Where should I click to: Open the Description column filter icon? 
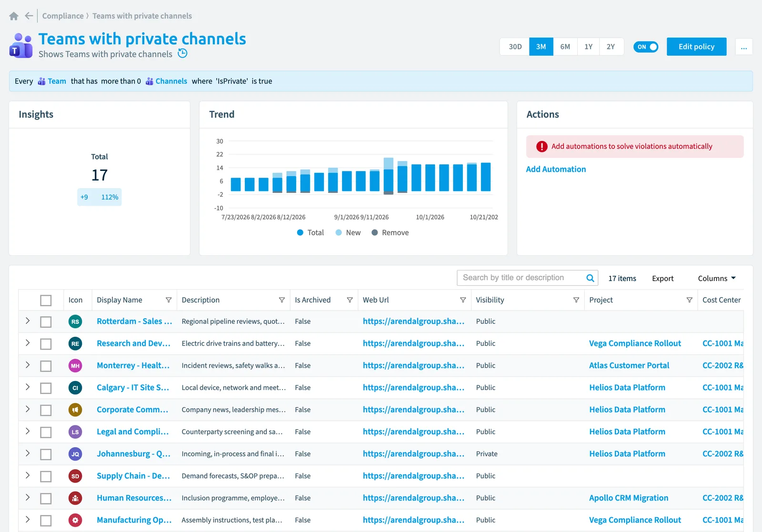tap(282, 300)
